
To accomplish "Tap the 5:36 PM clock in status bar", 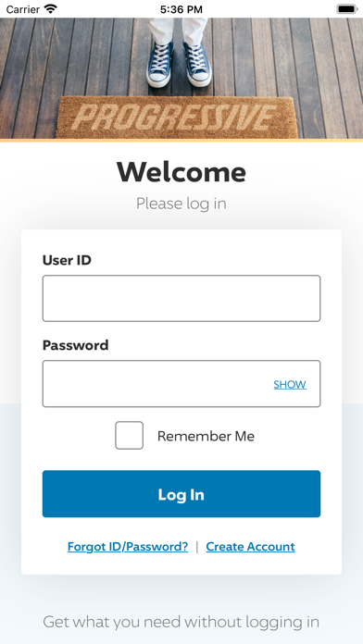I will click(x=181, y=9).
